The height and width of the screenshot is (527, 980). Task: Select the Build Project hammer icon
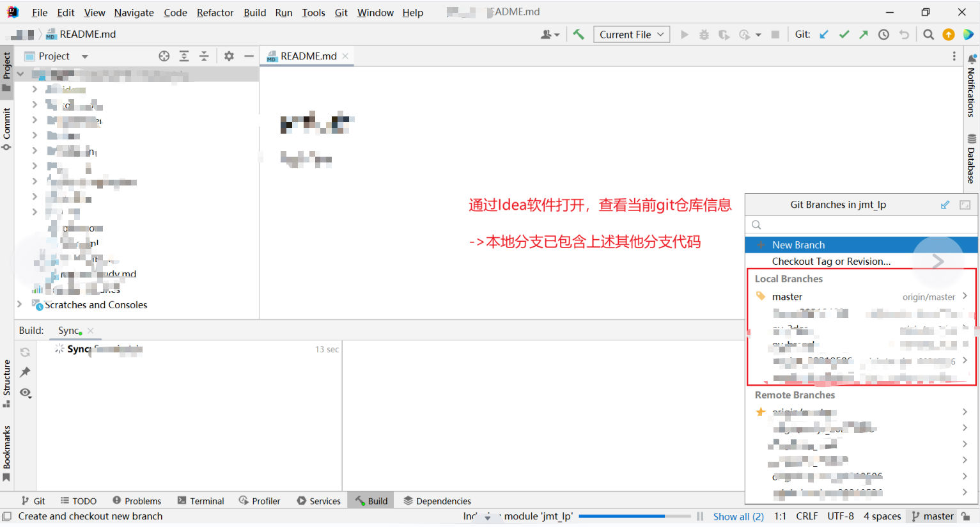coord(579,34)
